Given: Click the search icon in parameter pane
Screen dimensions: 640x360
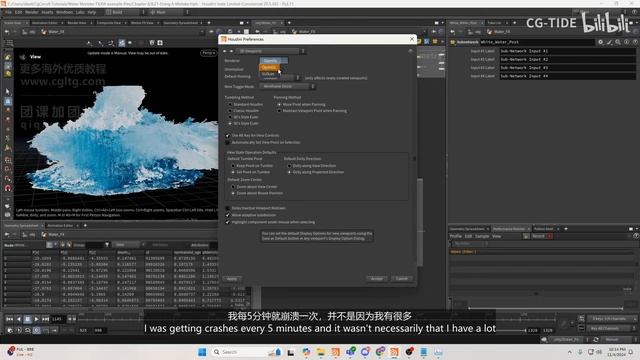Looking at the screenshot, I should [618, 42].
